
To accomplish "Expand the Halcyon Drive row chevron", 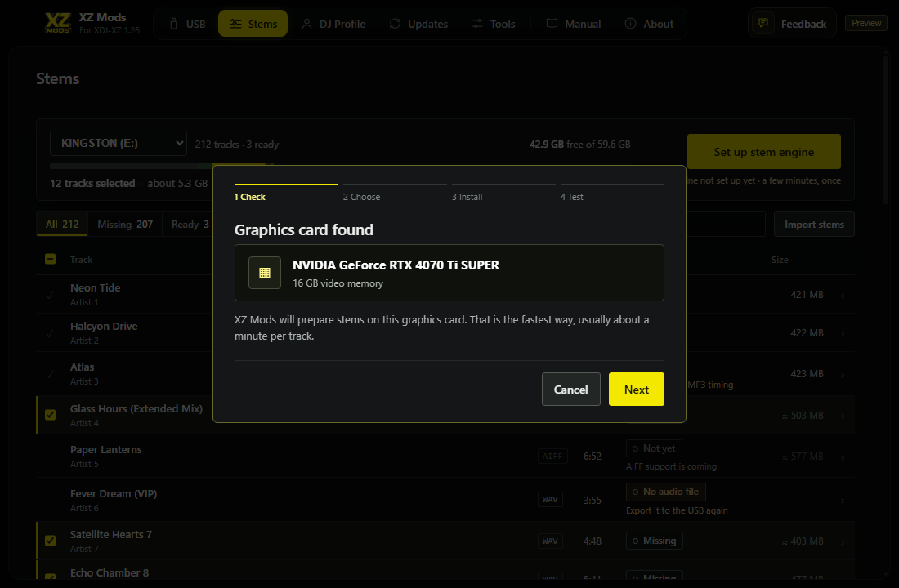I will (x=843, y=334).
